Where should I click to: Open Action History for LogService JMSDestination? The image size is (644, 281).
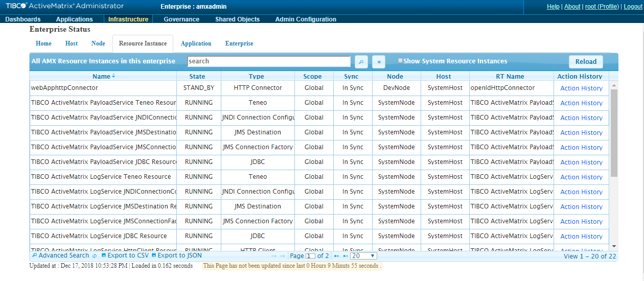coord(581,206)
